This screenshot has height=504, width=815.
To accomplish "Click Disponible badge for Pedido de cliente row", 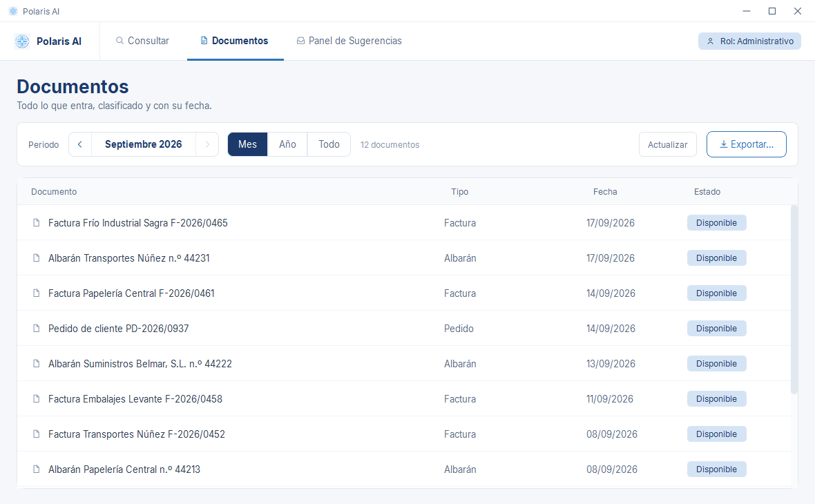I will (716, 329).
